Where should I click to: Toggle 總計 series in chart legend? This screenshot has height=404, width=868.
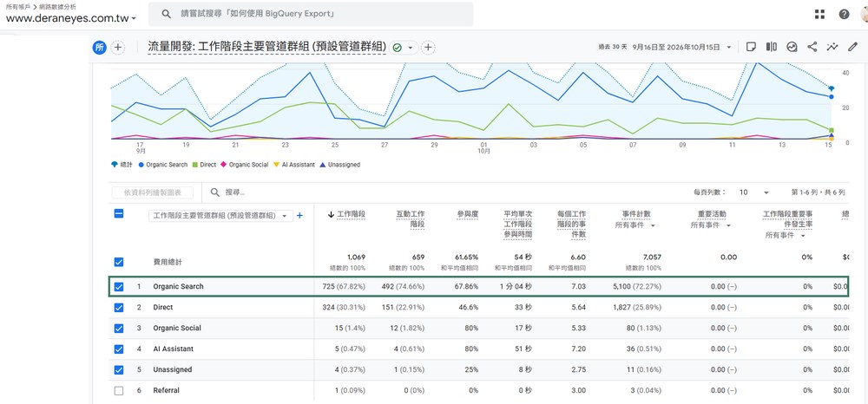tap(122, 165)
